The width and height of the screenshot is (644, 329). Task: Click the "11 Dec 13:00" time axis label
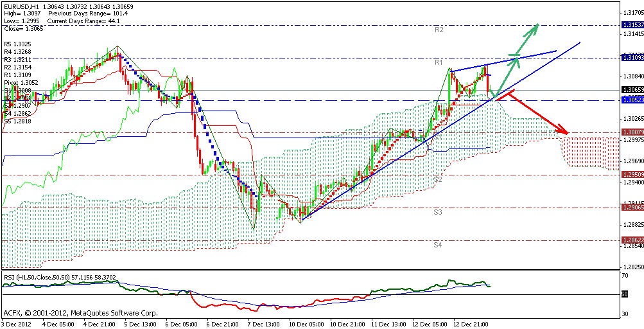(388, 324)
